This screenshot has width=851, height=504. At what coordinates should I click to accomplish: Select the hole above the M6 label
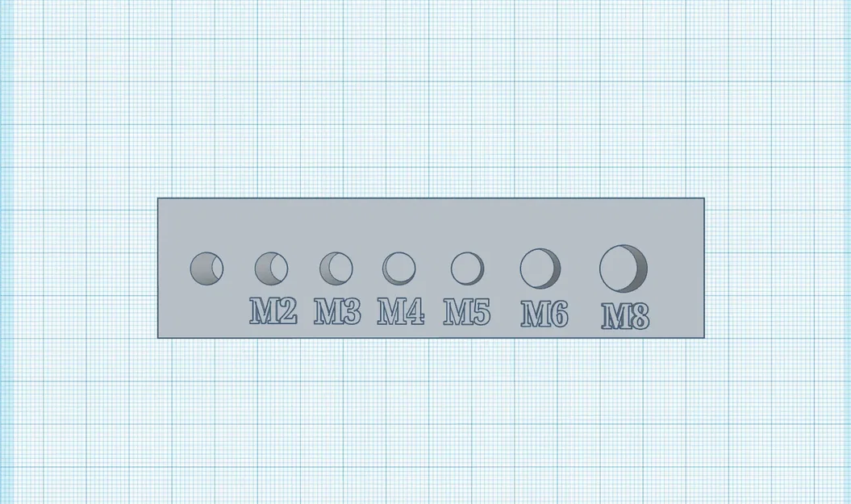coord(540,269)
